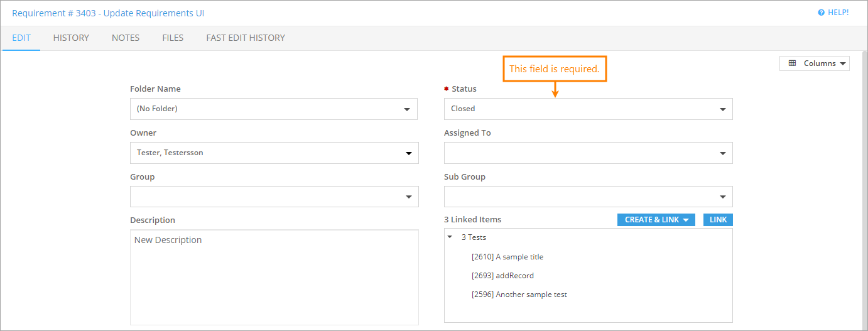Image resolution: width=868 pixels, height=331 pixels.
Task: Expand the Sub Group dropdown
Action: (x=588, y=197)
